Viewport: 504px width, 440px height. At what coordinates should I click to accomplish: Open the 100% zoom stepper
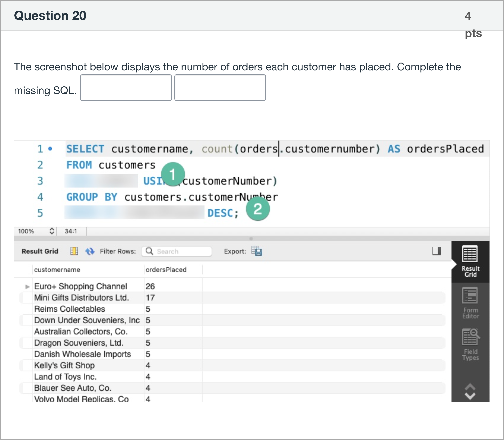(52, 231)
